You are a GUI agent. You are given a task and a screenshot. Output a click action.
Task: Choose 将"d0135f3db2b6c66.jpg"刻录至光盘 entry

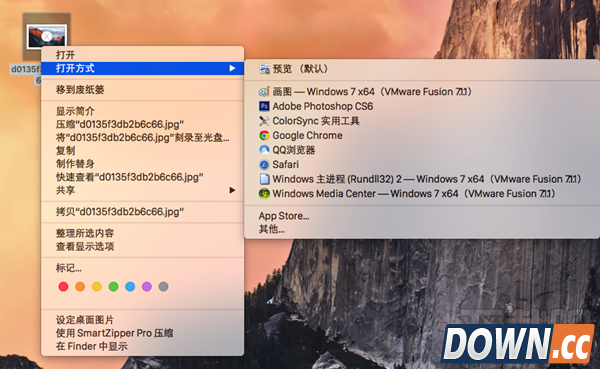click(x=142, y=137)
